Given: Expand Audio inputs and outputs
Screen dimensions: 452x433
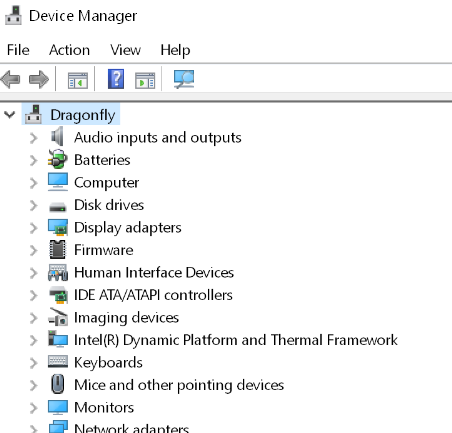Looking at the screenshot, I should point(33,138).
